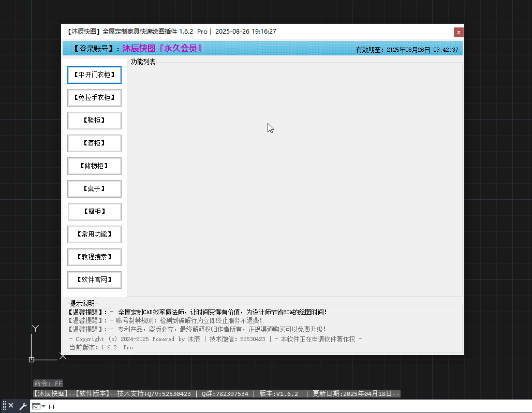Click the 专利产品，盗版必究 notice line
This screenshot has width=532, height=413.
197,329
